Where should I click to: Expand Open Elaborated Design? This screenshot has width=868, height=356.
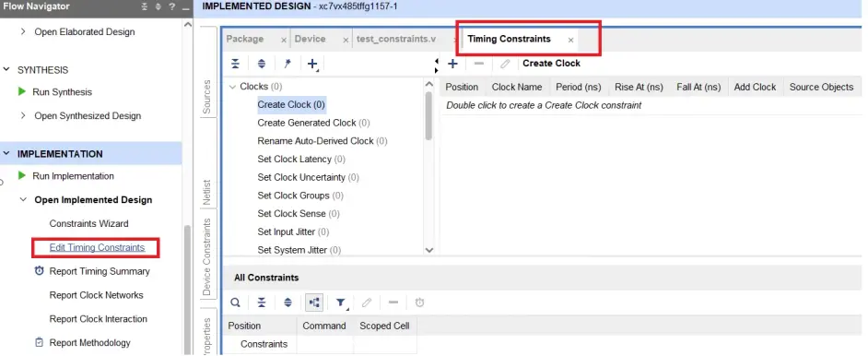coord(23,31)
